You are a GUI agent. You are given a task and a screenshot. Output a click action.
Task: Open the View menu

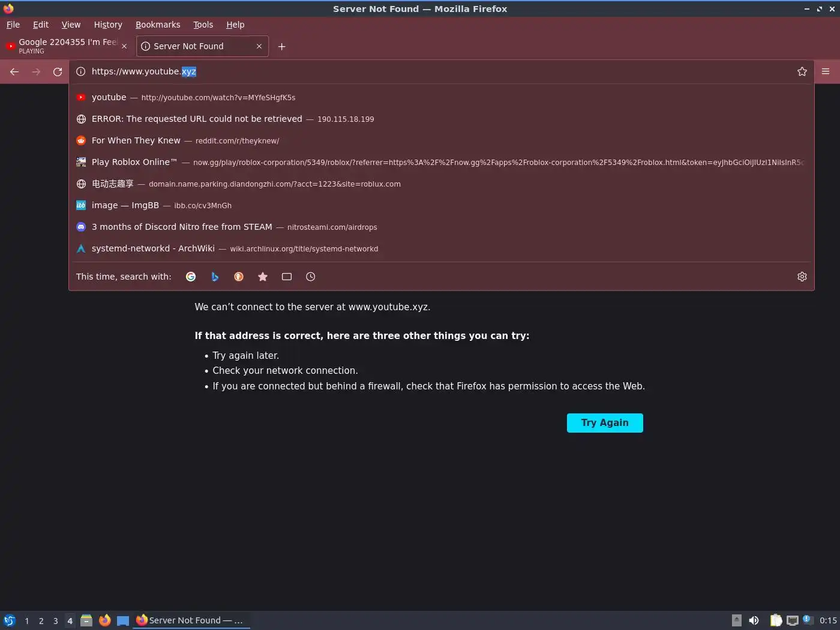point(71,25)
